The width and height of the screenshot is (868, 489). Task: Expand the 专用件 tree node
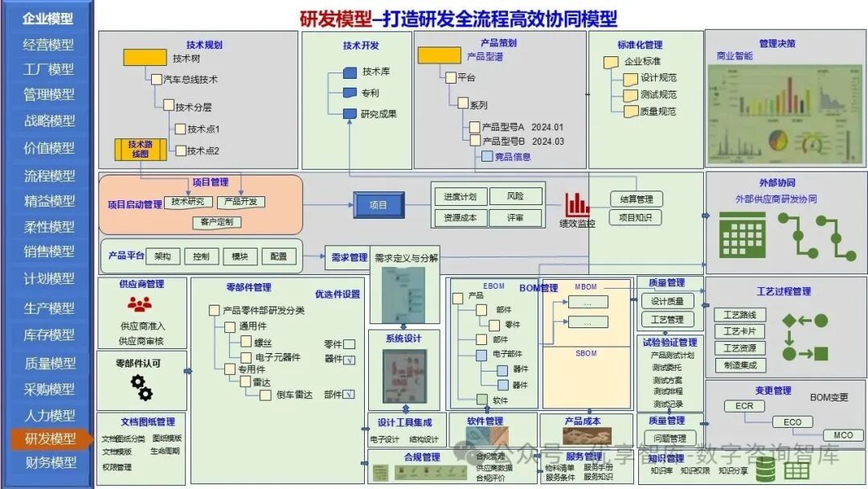tap(230, 369)
